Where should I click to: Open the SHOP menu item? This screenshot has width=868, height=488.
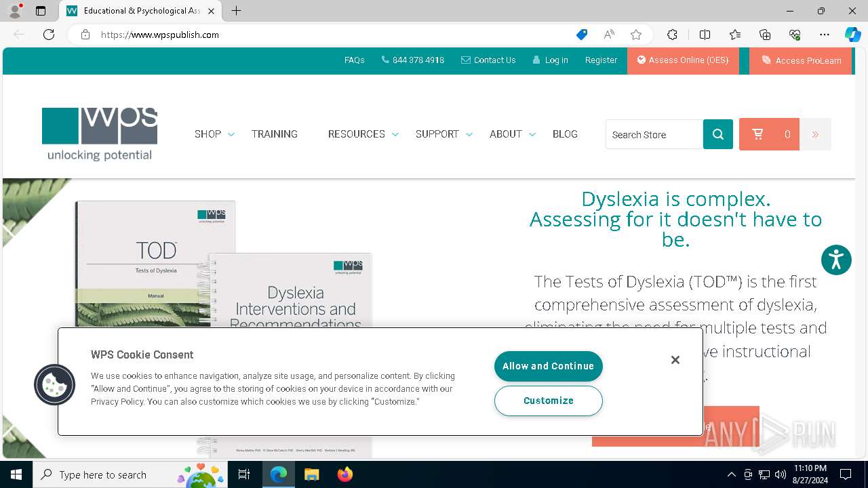click(x=208, y=134)
